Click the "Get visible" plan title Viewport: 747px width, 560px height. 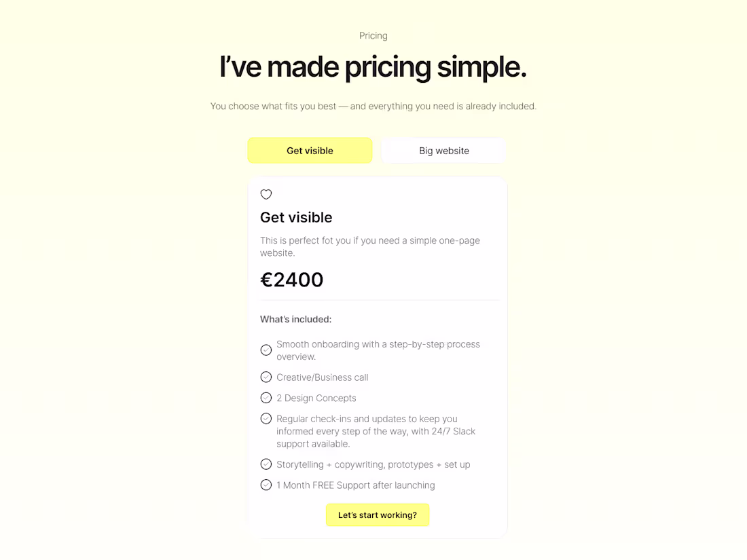tap(296, 217)
